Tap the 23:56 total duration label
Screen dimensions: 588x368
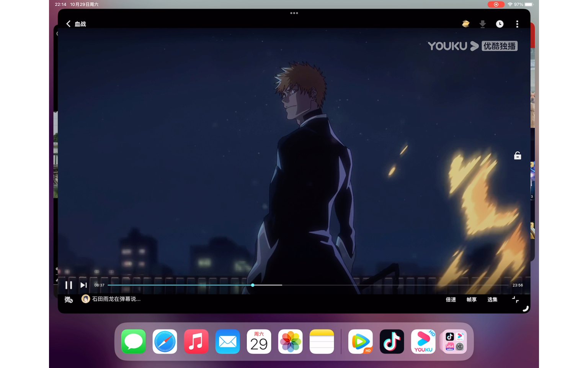coord(518,285)
